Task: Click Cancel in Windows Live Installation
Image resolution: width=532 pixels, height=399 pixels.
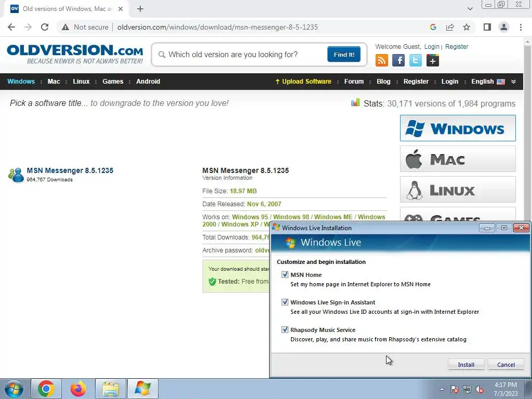Action: pyautogui.click(x=506, y=364)
